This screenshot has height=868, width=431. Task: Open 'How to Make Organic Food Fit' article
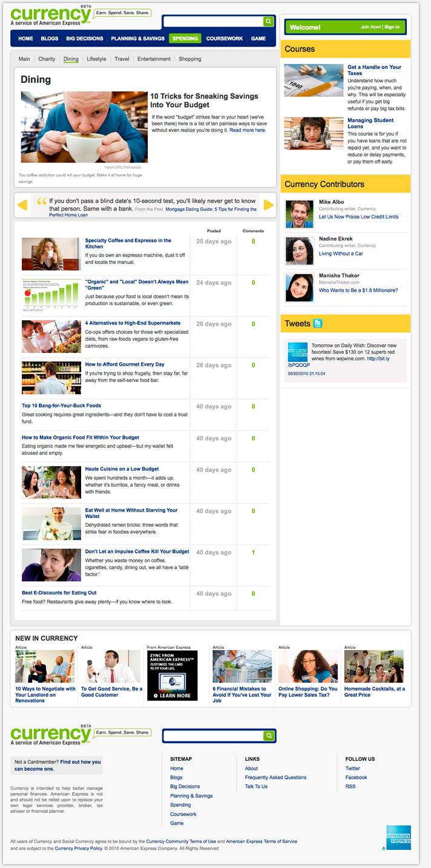81,437
